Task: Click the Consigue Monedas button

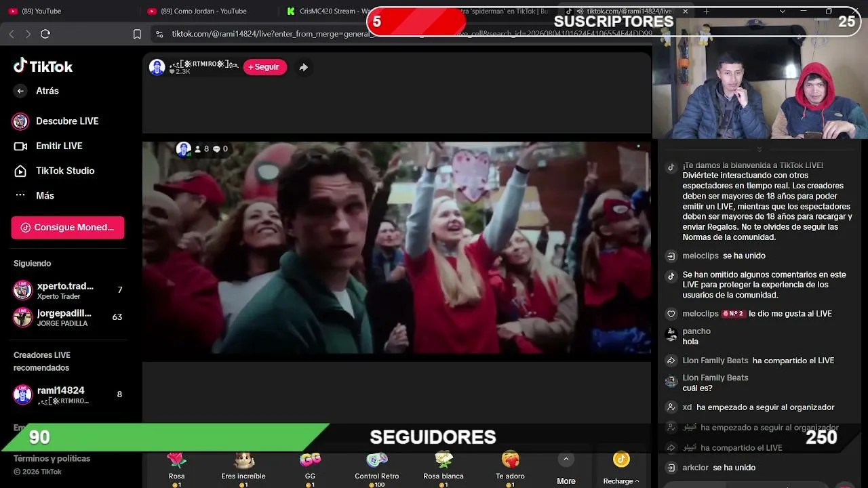Action: pos(68,228)
